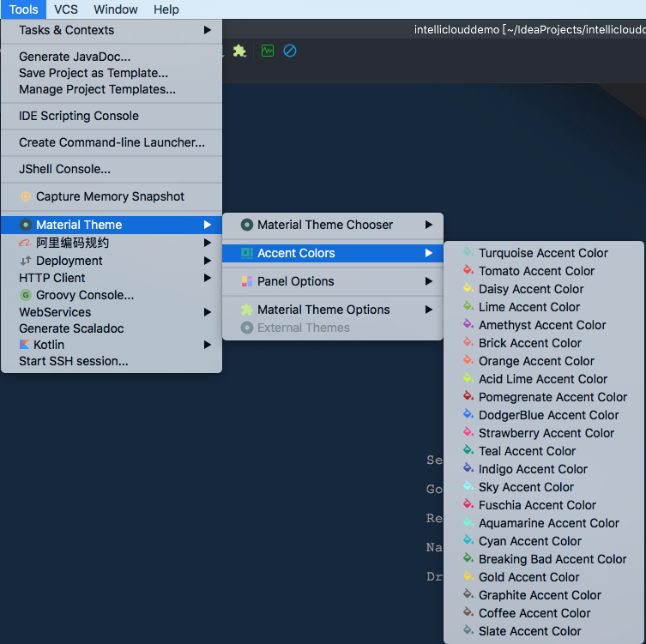Viewport: 646px width, 644px height.
Task: Open JShell Console...
Action: coord(112,169)
